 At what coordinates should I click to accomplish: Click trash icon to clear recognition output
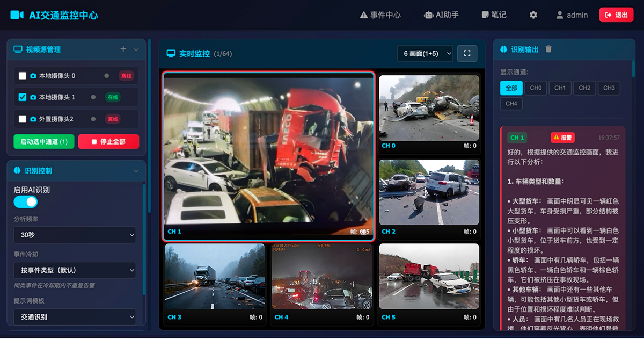(548, 49)
